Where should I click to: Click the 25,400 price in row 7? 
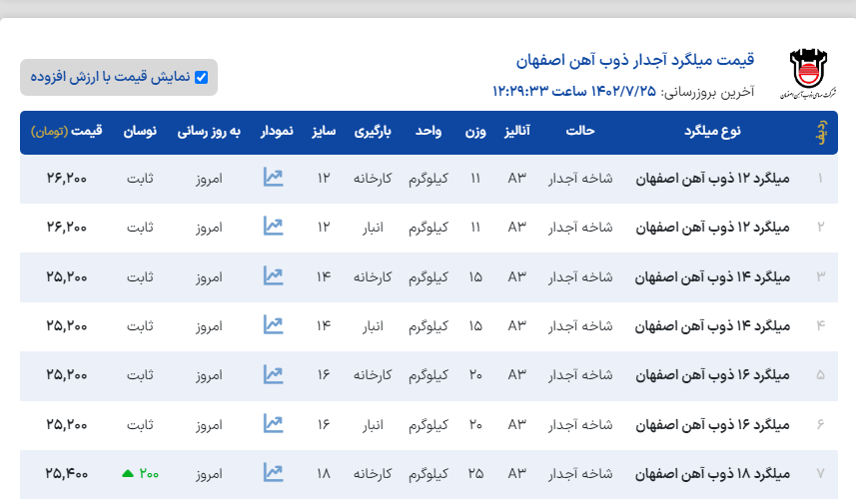pyautogui.click(x=67, y=473)
